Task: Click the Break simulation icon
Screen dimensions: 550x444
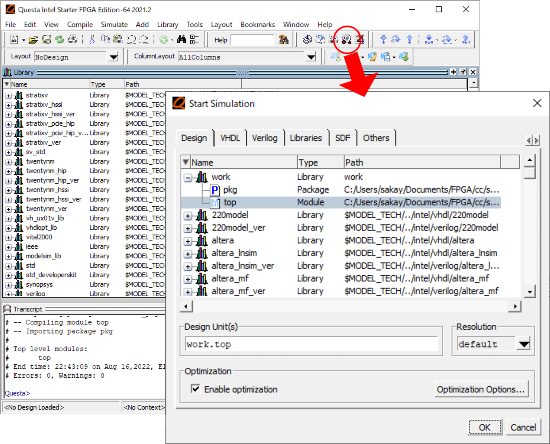Action: pyautogui.click(x=361, y=40)
